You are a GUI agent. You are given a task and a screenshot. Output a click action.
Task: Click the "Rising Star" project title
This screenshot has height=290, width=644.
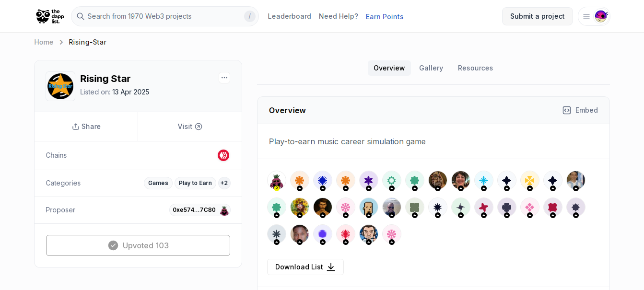click(x=105, y=79)
